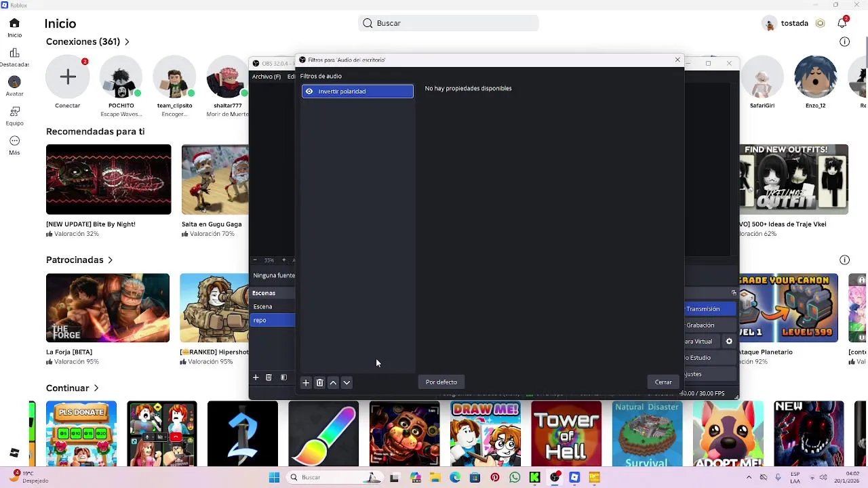Open PLS DONATE game tile
The height and width of the screenshot is (488, 868).
coord(81,434)
